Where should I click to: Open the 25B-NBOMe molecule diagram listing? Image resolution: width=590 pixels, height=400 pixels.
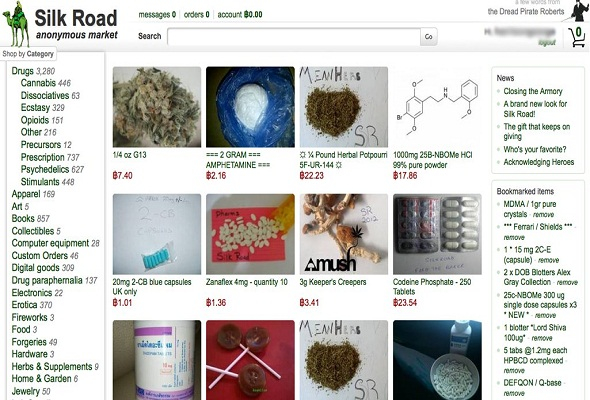[x=437, y=107]
